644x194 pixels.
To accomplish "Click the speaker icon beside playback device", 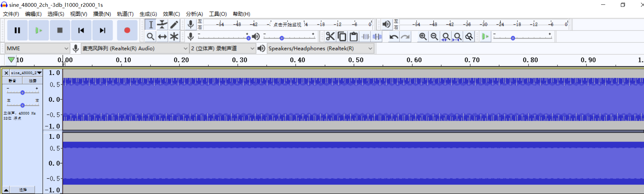I will [x=261, y=48].
